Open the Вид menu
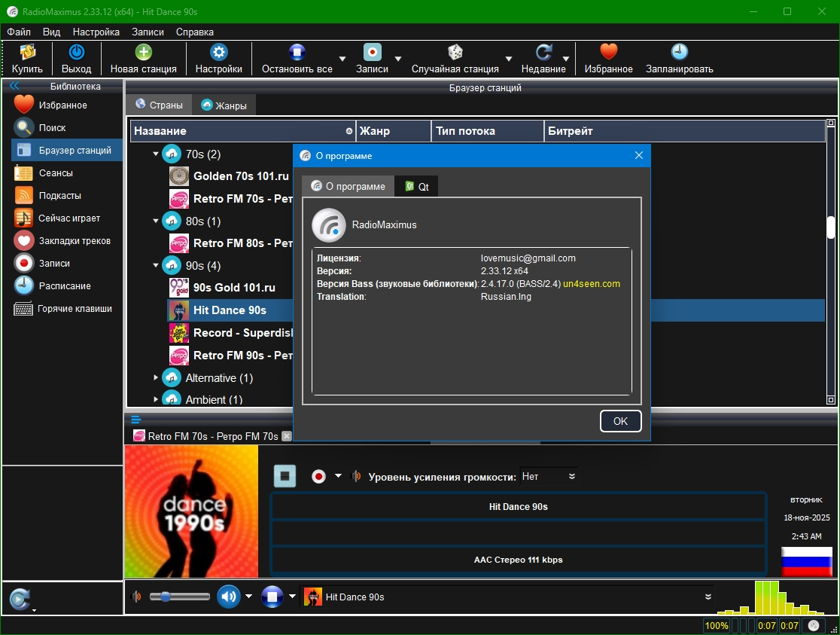Image resolution: width=840 pixels, height=635 pixels. [x=51, y=32]
